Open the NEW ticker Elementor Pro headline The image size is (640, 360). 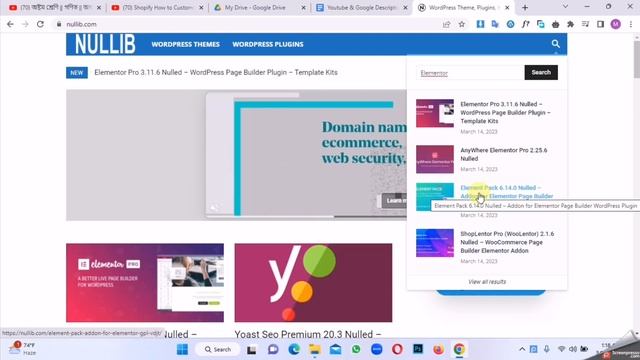click(x=216, y=72)
